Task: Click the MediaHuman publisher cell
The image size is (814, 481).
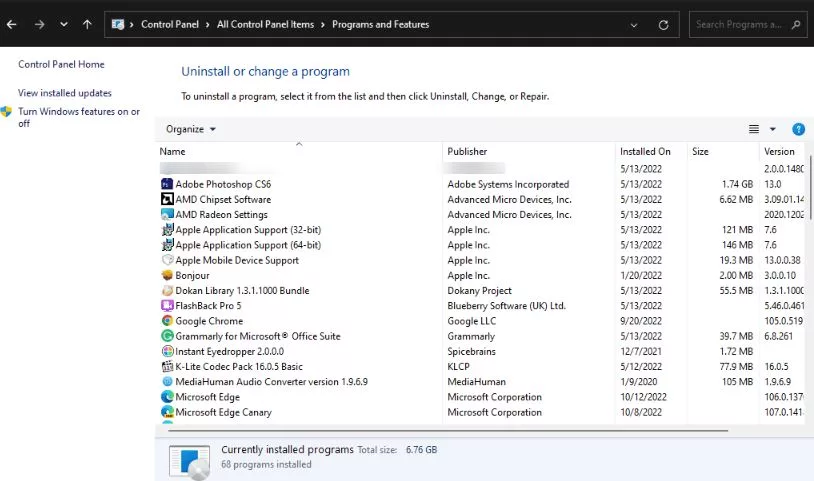Action: pos(477,382)
